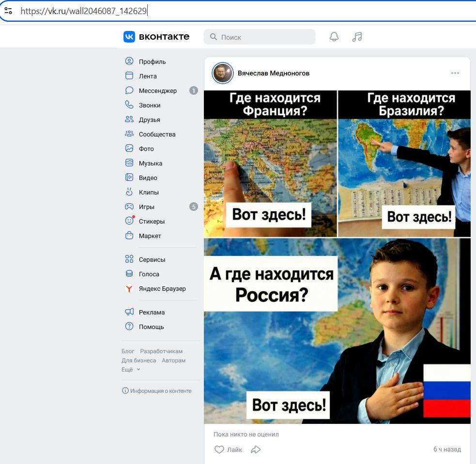476x464 pixels.
Task: Click the Разработчикам footer link
Action: (161, 351)
